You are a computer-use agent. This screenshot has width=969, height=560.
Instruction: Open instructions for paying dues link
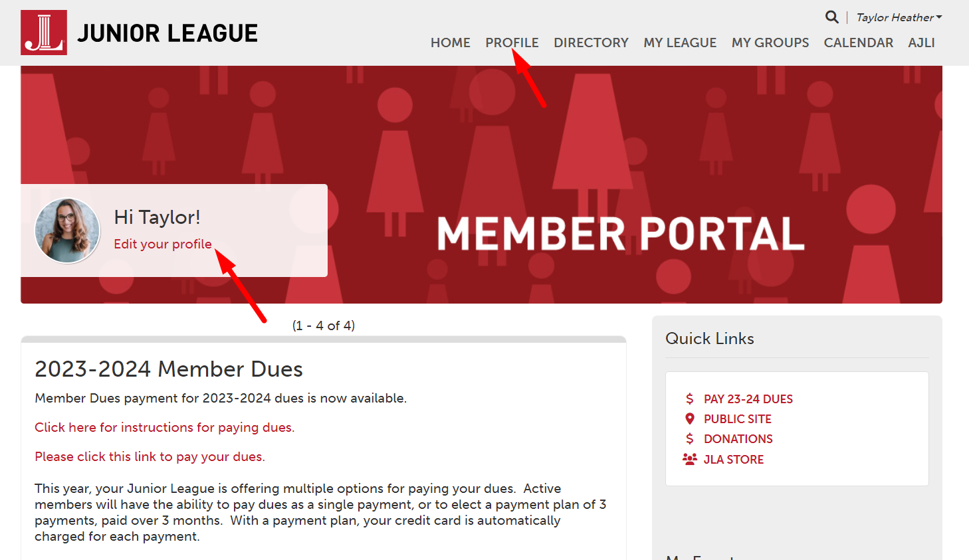(x=164, y=427)
